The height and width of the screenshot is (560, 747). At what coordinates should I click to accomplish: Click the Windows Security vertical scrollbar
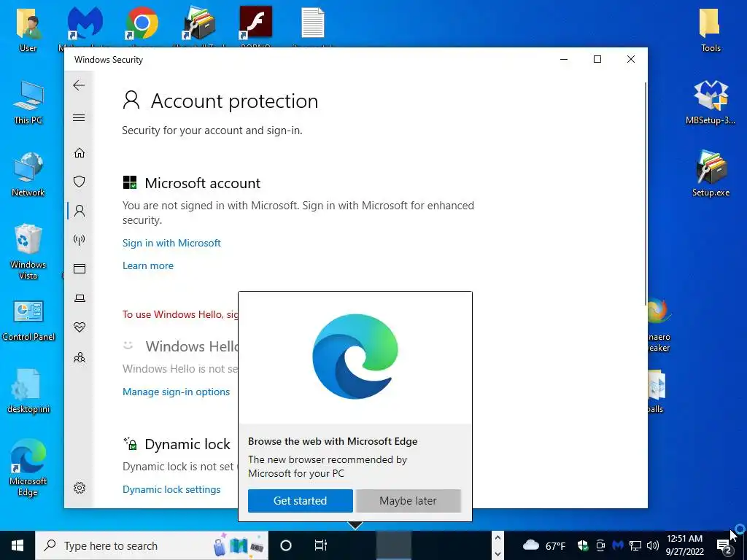coord(646,193)
